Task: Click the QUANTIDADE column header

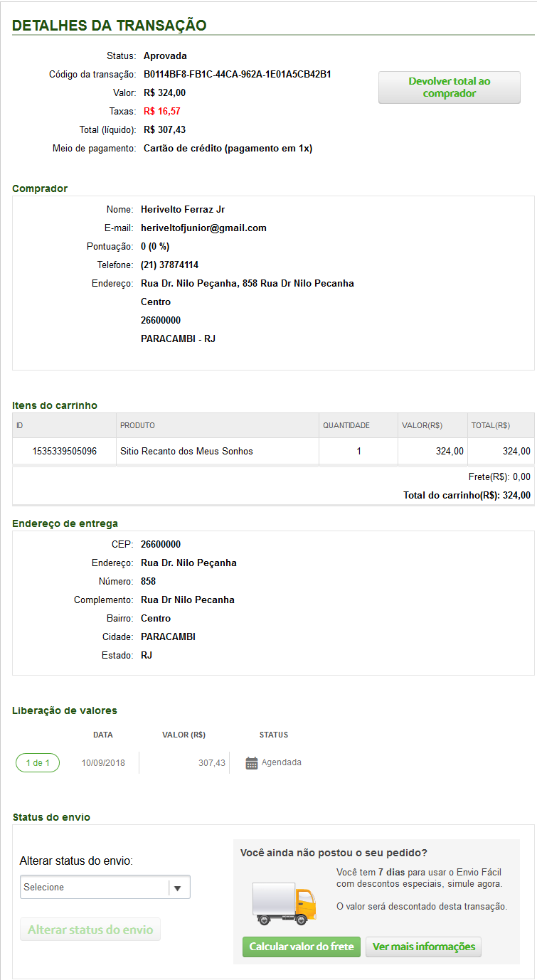Action: pos(346,425)
